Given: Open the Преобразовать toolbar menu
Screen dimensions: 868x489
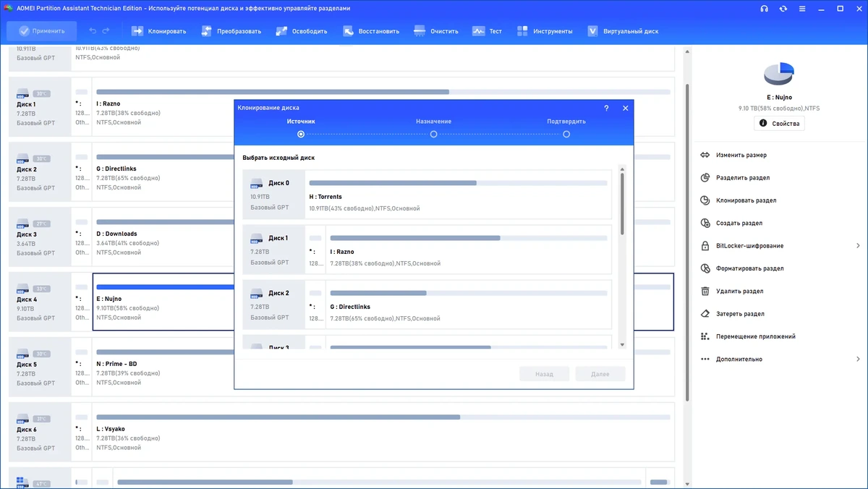Looking at the screenshot, I should click(x=231, y=31).
